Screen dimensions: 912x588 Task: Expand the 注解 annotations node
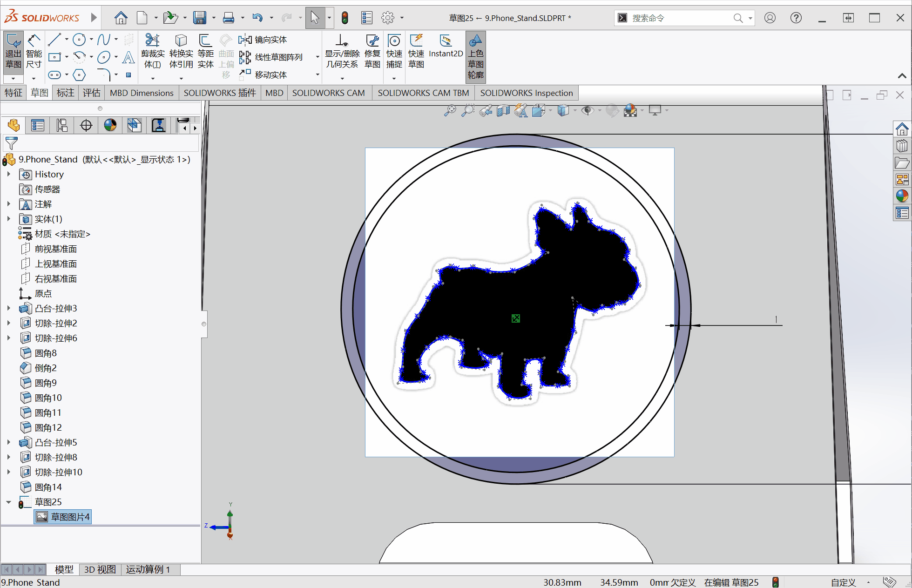pos(8,204)
